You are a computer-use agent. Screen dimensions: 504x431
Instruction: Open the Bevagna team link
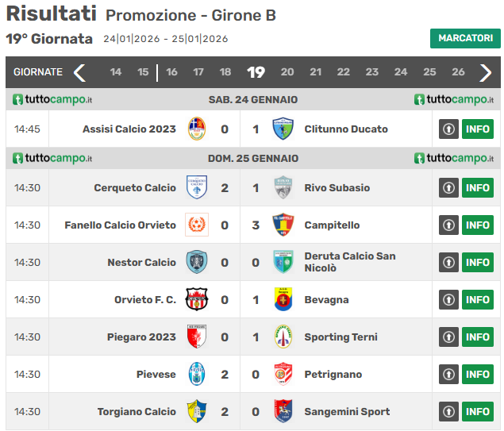pyautogui.click(x=326, y=300)
